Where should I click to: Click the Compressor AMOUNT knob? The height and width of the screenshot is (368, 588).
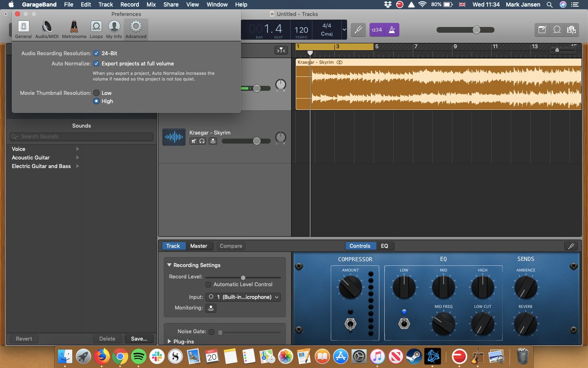(350, 287)
